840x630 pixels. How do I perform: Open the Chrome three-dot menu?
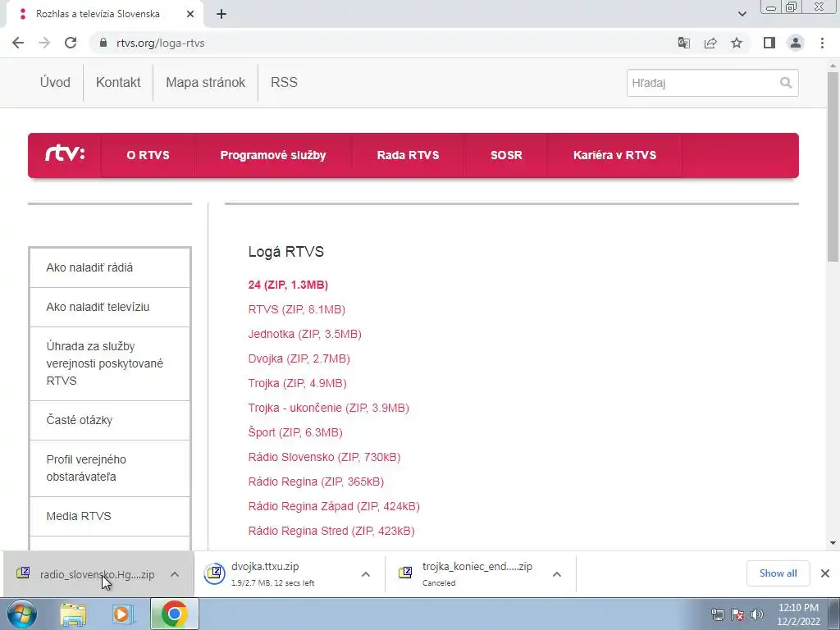click(x=822, y=43)
